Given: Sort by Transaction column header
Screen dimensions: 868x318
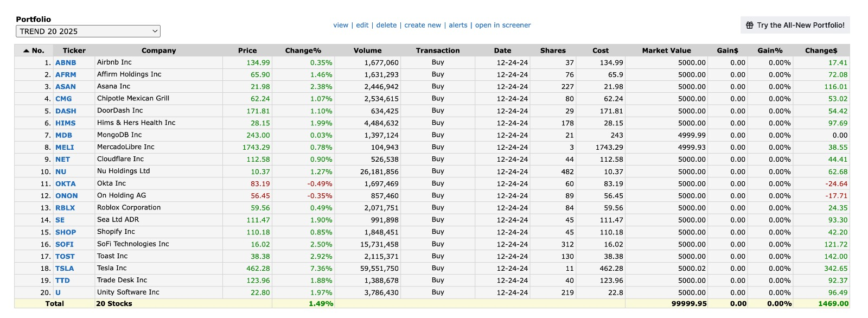Looking at the screenshot, I should pos(438,50).
